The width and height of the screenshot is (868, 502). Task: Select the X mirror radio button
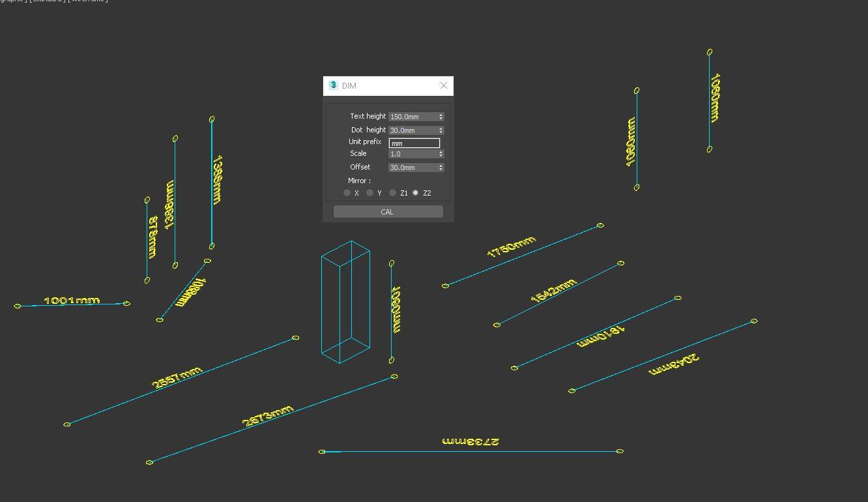tap(347, 192)
